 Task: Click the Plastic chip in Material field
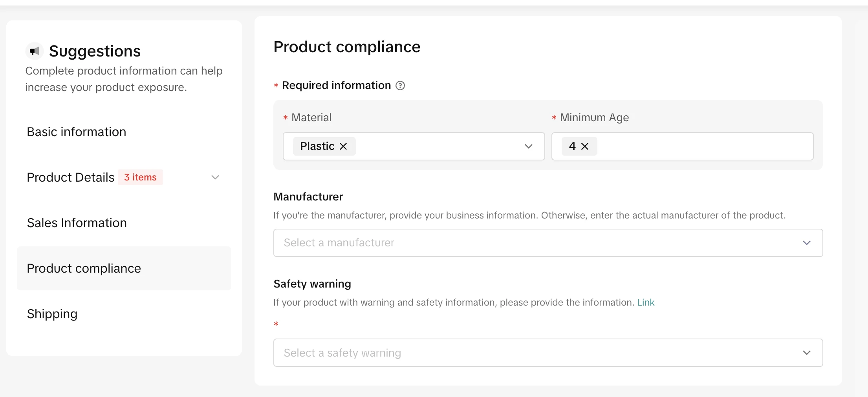(317, 146)
